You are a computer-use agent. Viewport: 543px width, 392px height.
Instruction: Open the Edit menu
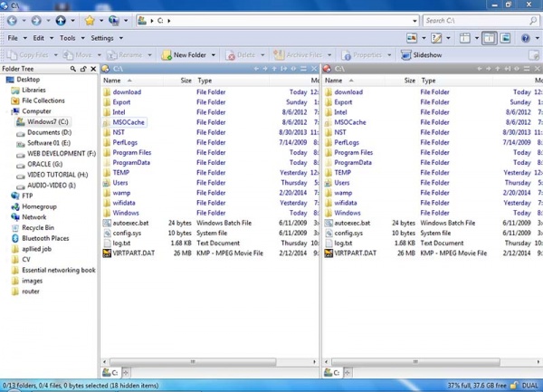[x=38, y=38]
